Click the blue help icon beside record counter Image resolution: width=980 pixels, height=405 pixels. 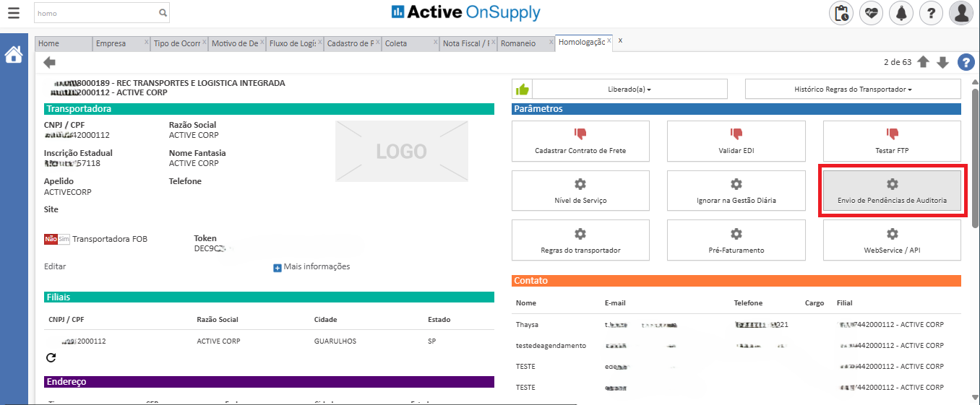[x=966, y=62]
